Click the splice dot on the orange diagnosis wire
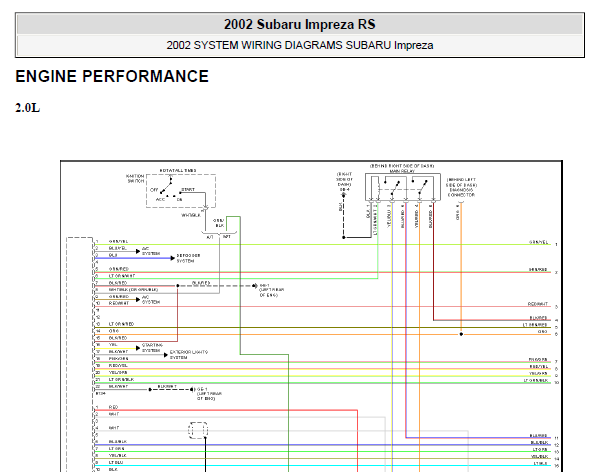 (x=461, y=334)
